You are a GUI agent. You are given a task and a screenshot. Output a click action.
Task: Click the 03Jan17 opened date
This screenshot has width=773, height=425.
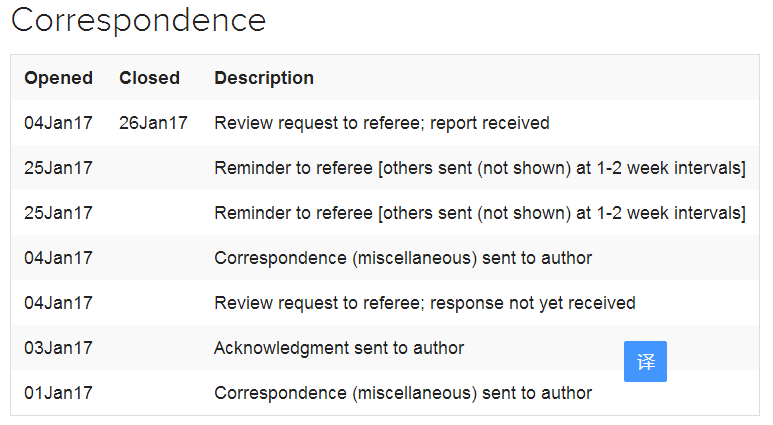click(x=58, y=348)
